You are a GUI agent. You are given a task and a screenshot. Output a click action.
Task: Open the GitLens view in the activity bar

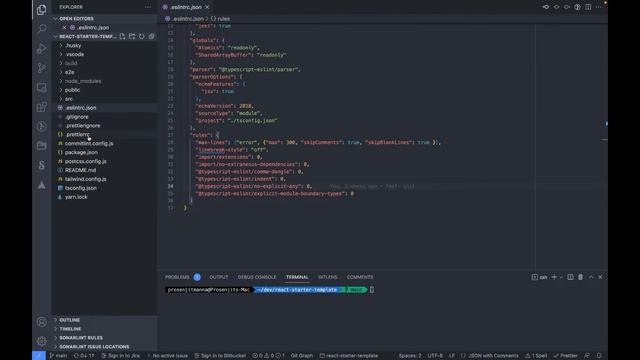(42, 126)
